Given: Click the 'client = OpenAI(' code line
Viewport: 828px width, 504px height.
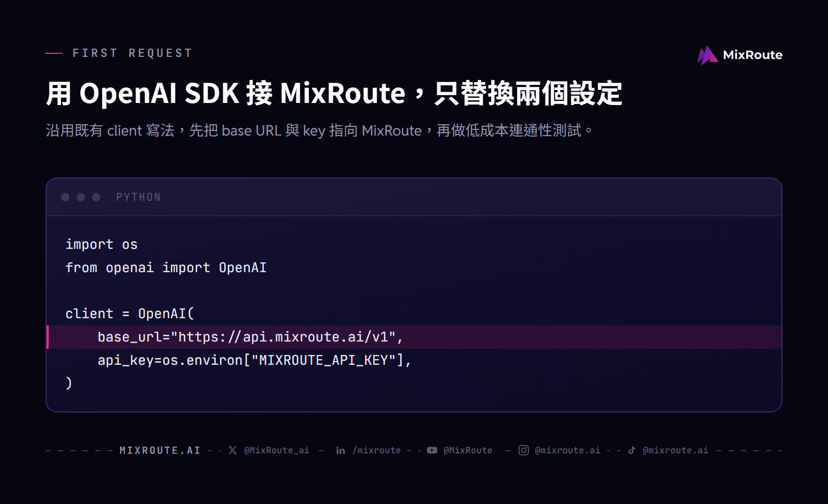Looking at the screenshot, I should point(130,314).
